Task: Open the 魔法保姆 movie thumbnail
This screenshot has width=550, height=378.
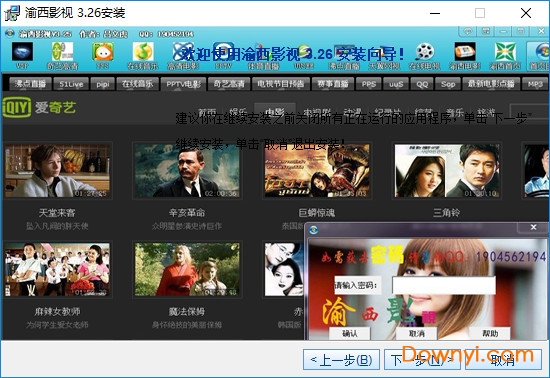Action: [187, 269]
